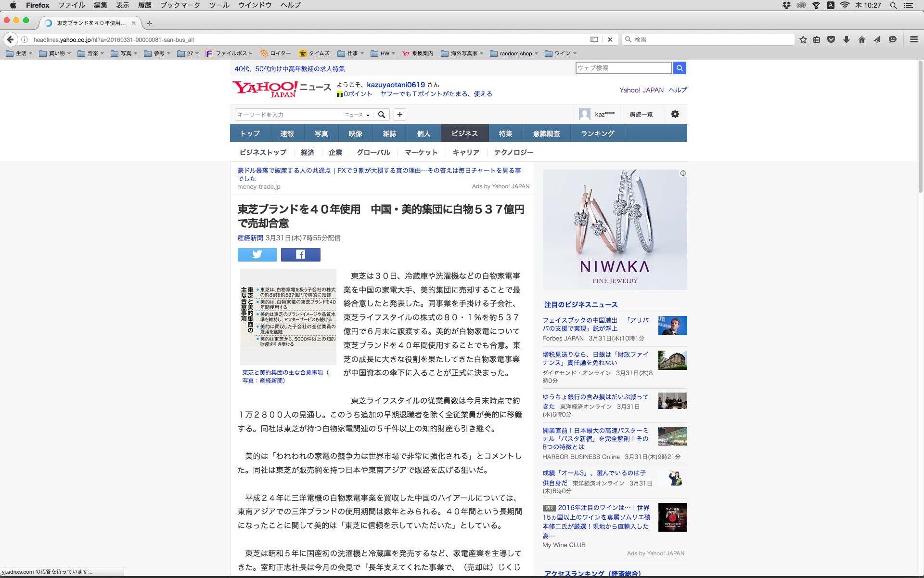Toggle Reader View icon in address bar

click(594, 39)
